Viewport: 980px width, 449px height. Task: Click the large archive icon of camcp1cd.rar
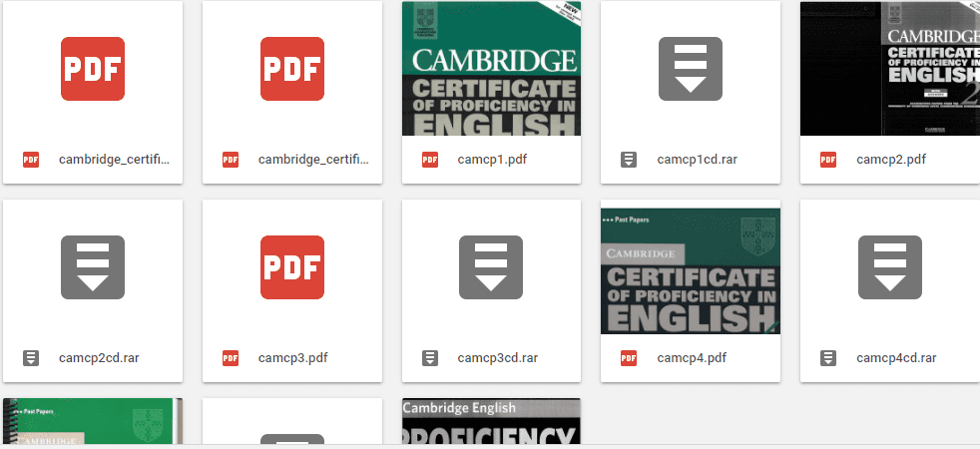pyautogui.click(x=691, y=69)
